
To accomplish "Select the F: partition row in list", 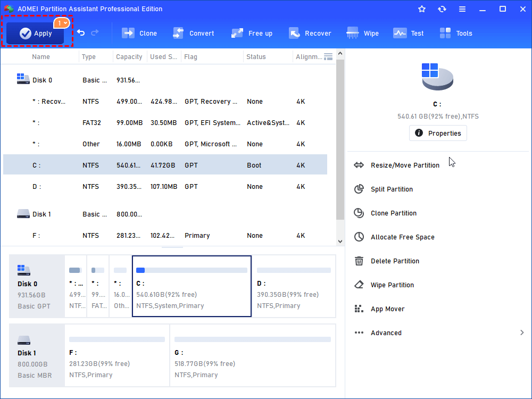I will click(x=165, y=236).
